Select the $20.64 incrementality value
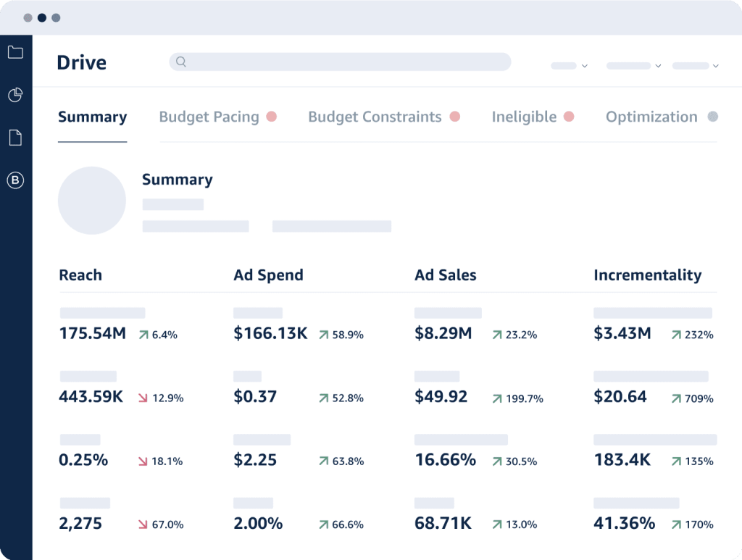Viewport: 742px width, 560px height. pos(620,397)
